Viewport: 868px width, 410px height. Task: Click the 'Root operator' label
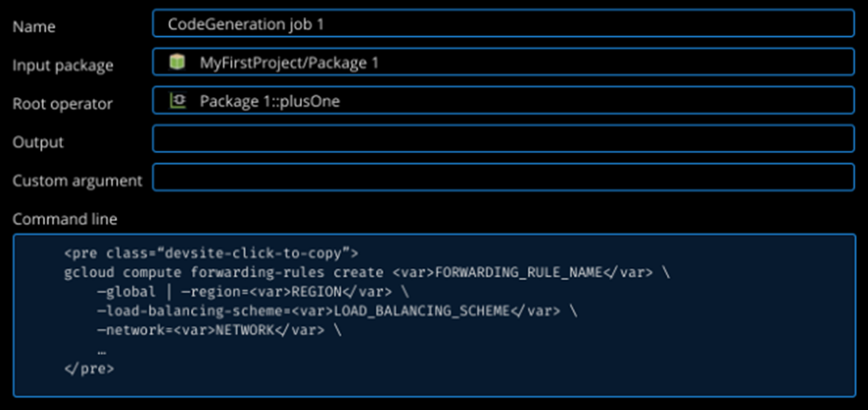coord(62,104)
